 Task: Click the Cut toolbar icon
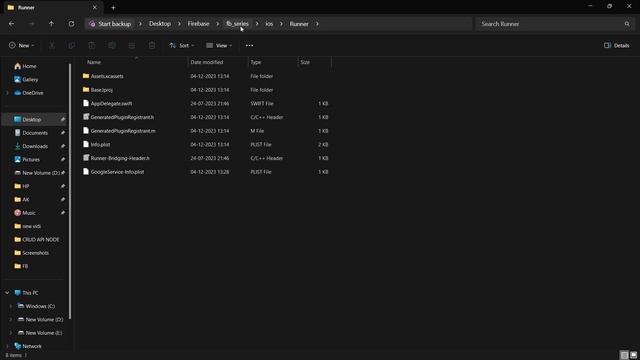pyautogui.click(x=52, y=45)
